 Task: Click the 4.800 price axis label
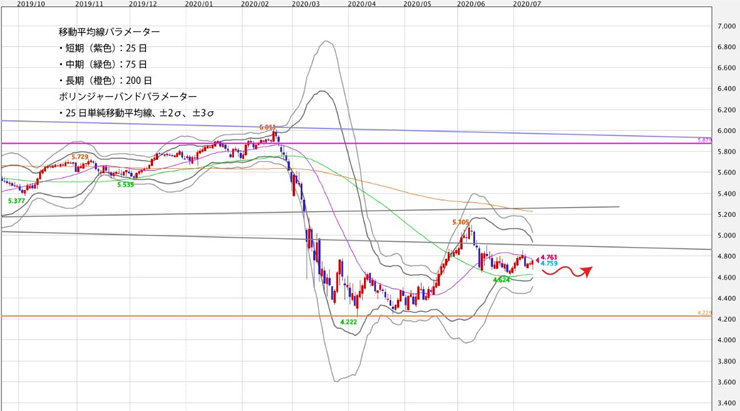point(727,256)
